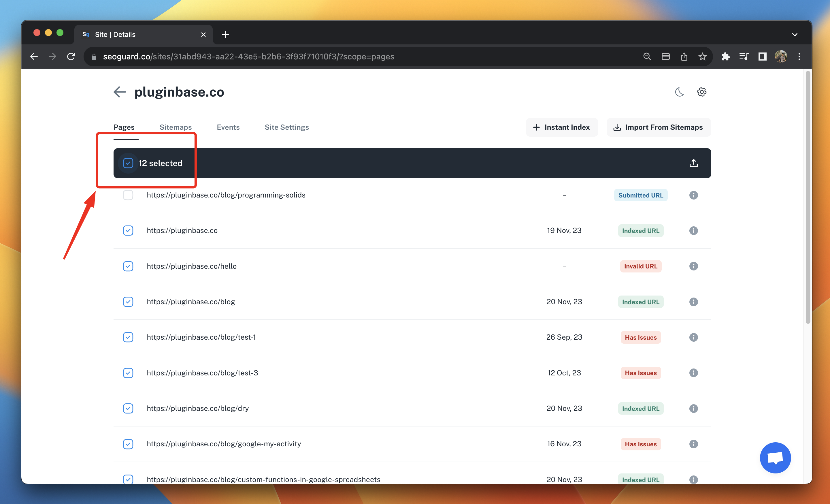830x504 pixels.
Task: Click the browser address bar URL
Action: [x=249, y=57]
